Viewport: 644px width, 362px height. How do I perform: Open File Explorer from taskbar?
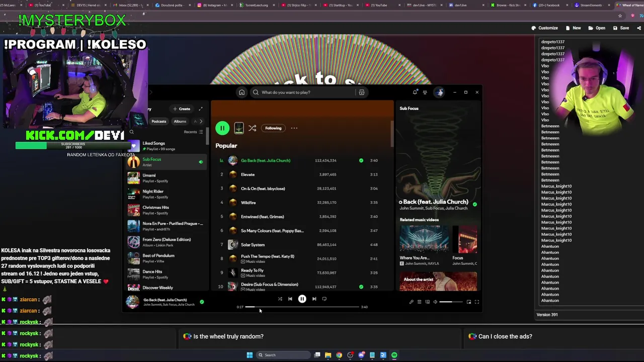(x=328, y=355)
